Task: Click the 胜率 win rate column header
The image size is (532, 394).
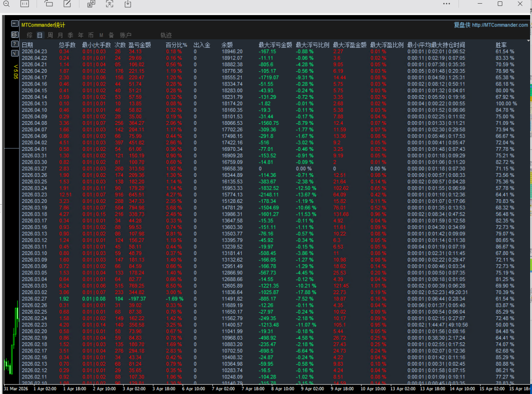Action: coord(501,45)
